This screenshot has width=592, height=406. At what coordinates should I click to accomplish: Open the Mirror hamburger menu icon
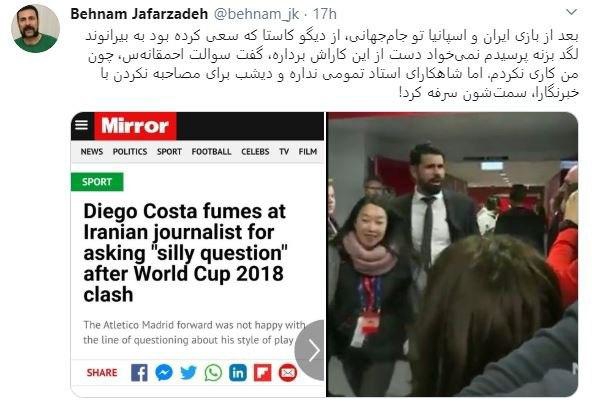pos(82,125)
